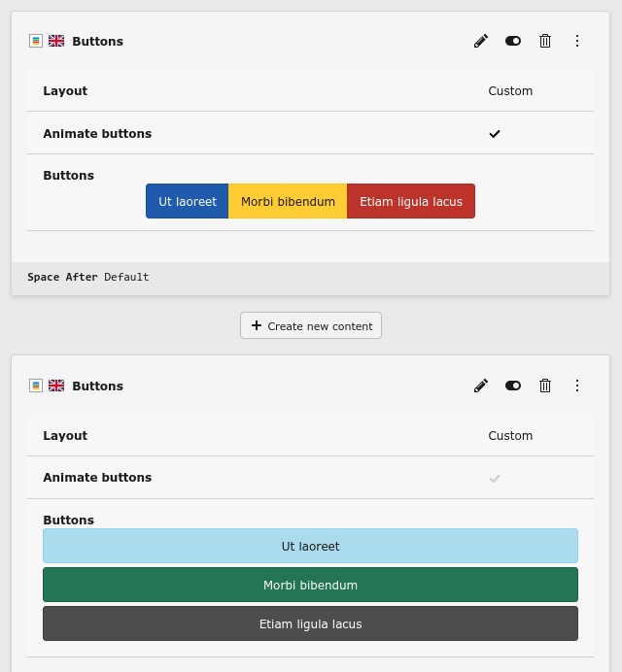622x672 pixels.
Task: Click the light blue Ut laoreet full-width button
Action: (x=310, y=546)
